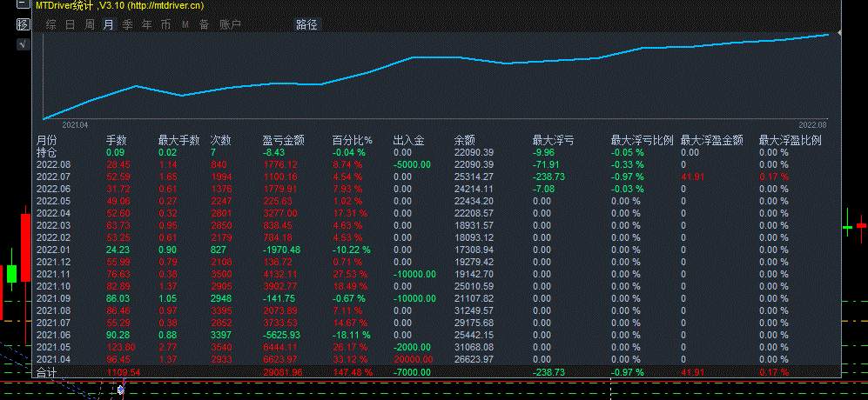Click the 路径 path button

tap(306, 24)
